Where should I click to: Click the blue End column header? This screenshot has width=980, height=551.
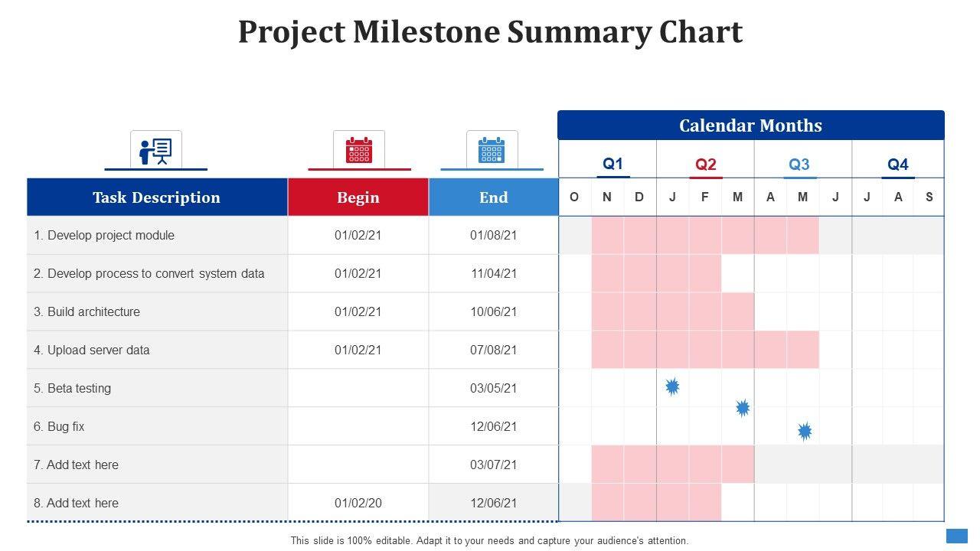[494, 197]
